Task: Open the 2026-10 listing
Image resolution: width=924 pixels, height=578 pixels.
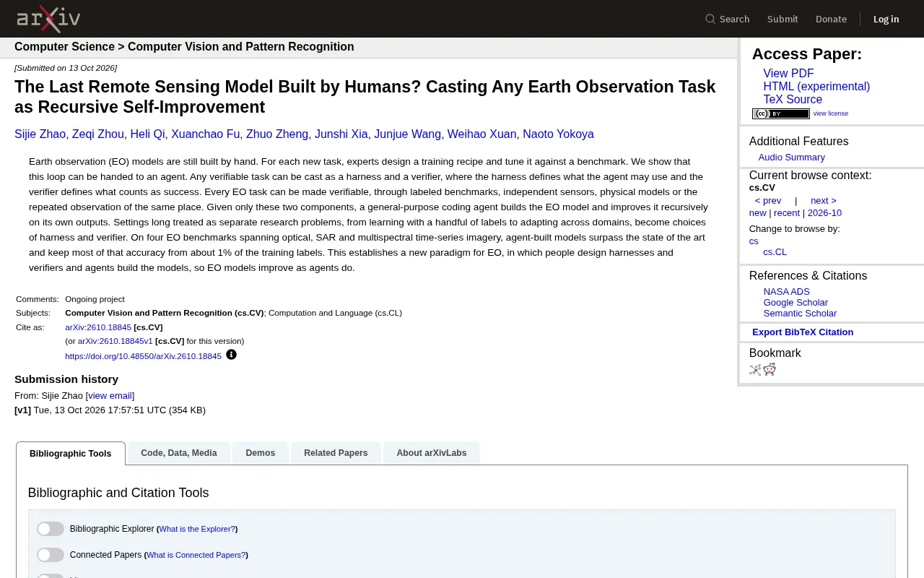Action: pyautogui.click(x=824, y=213)
